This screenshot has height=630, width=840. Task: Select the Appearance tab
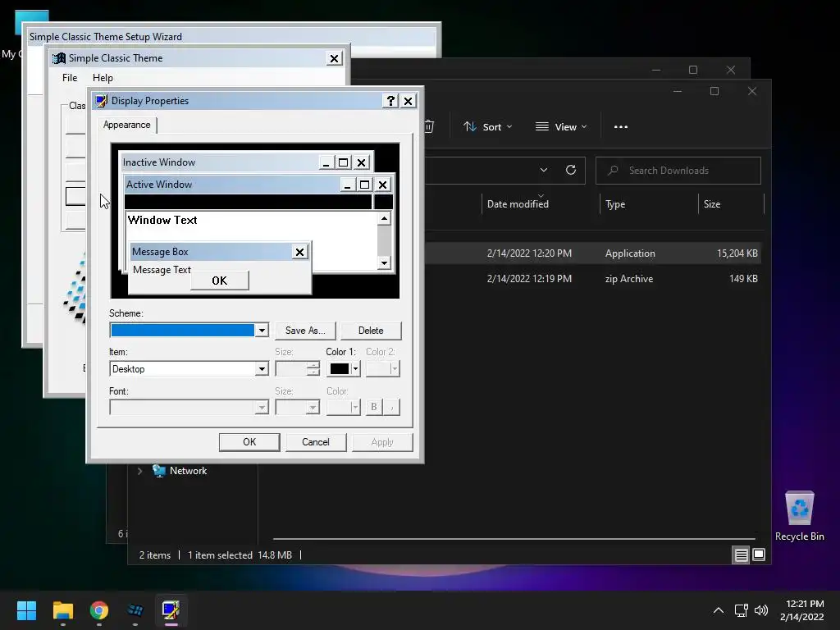coord(127,125)
